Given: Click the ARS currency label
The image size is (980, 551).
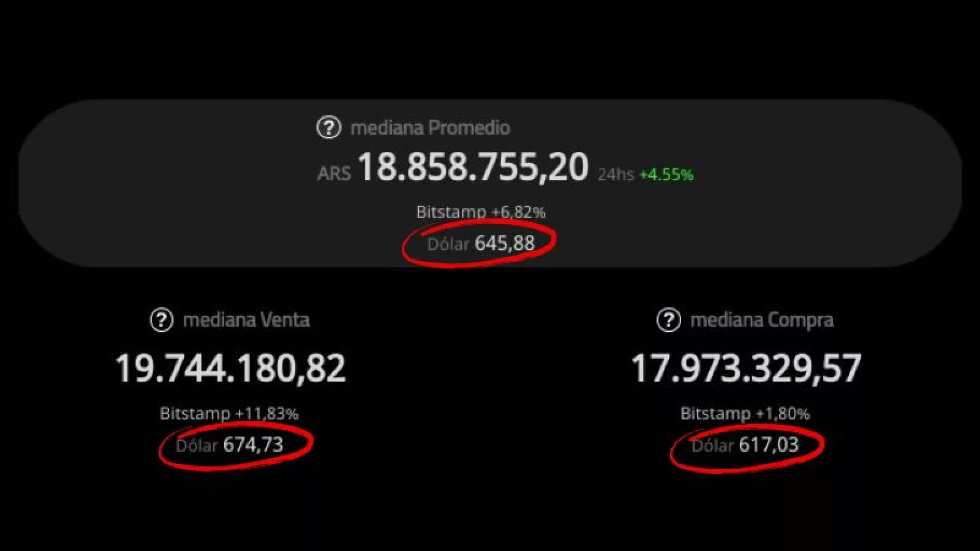Looking at the screenshot, I should (x=334, y=173).
